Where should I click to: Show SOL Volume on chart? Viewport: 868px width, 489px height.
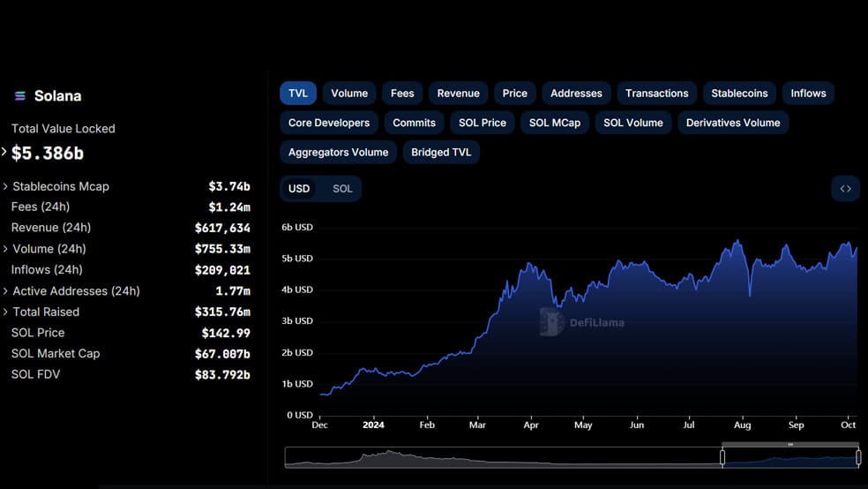(633, 123)
